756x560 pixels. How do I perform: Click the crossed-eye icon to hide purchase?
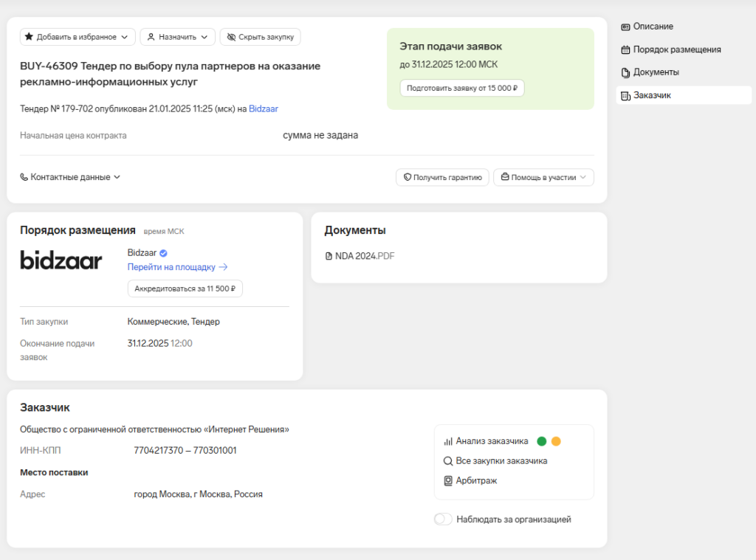click(x=231, y=37)
